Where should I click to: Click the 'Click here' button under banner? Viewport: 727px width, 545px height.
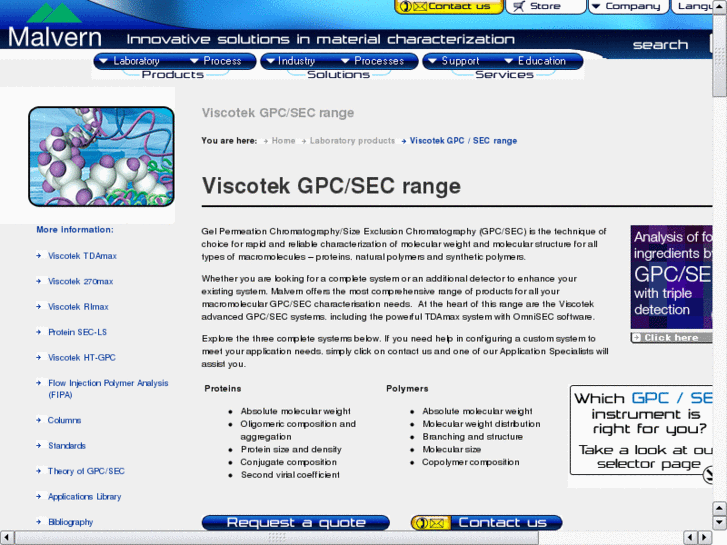671,338
